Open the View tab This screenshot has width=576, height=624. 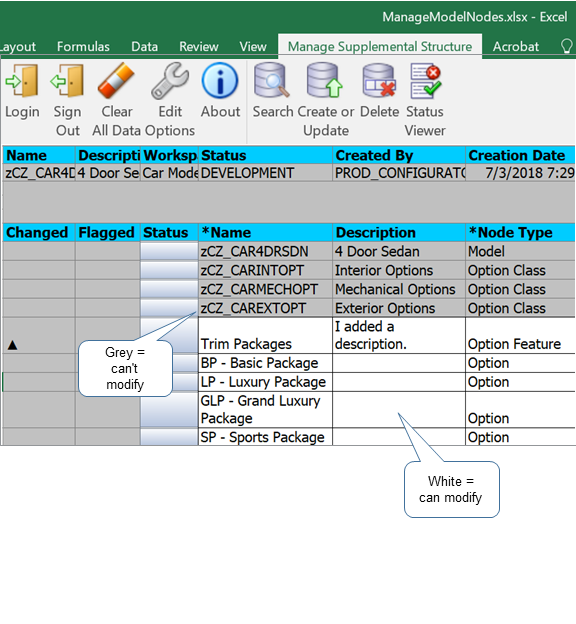tap(253, 47)
